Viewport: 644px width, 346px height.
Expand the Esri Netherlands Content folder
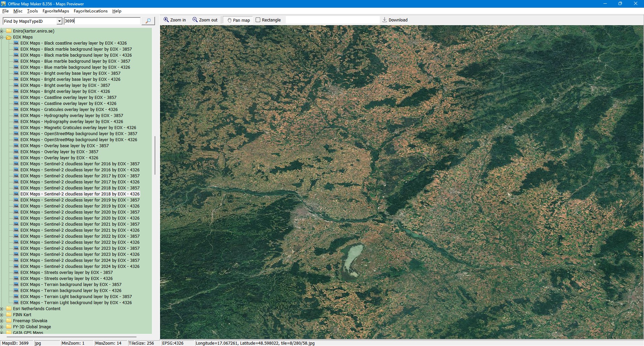click(x=2, y=309)
